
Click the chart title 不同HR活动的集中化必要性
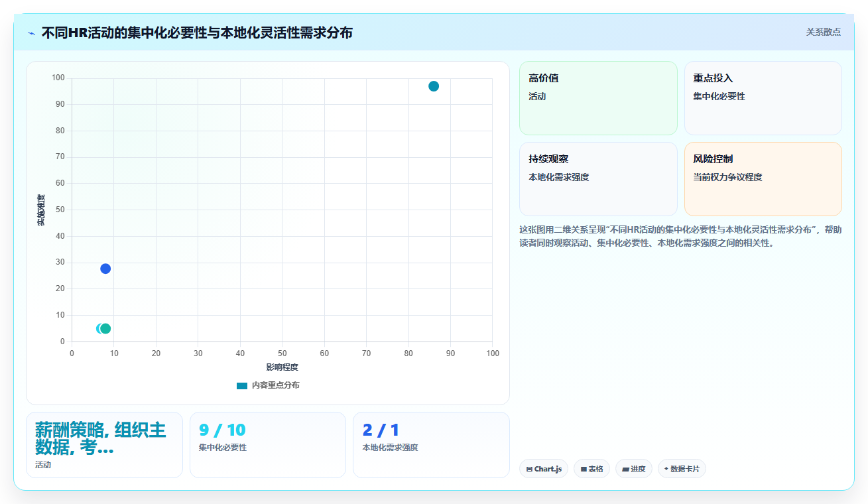click(x=197, y=32)
